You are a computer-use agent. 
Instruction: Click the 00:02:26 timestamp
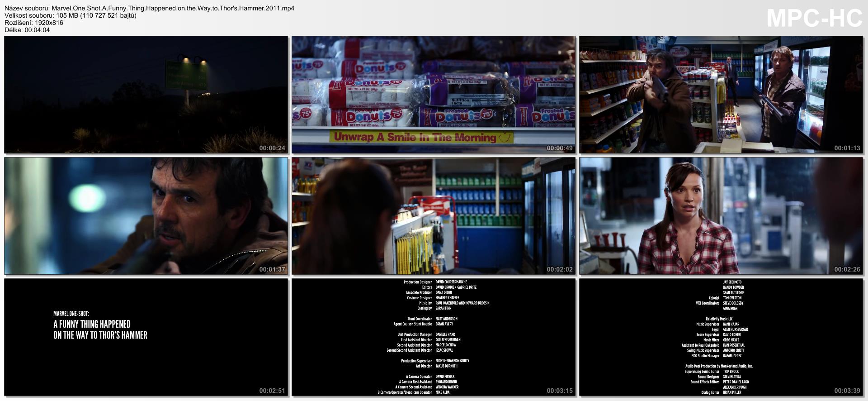(x=847, y=269)
